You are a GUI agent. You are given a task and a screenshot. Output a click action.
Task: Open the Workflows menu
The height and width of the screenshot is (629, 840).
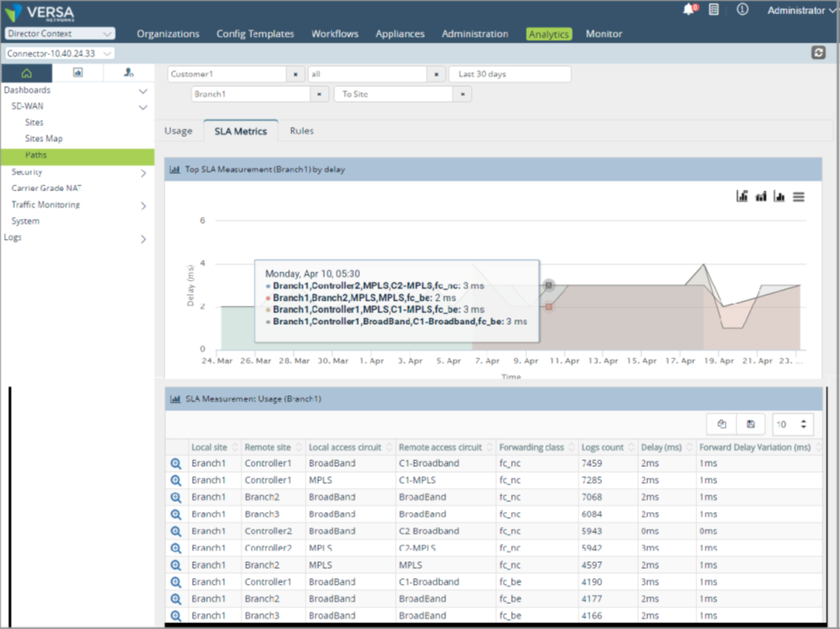coord(335,33)
